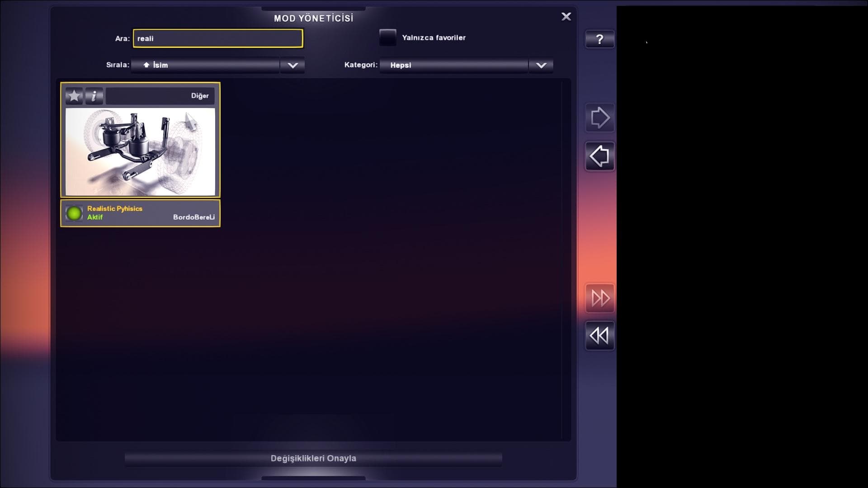Click the Hepsi category field
868x488 pixels.
coord(453,65)
